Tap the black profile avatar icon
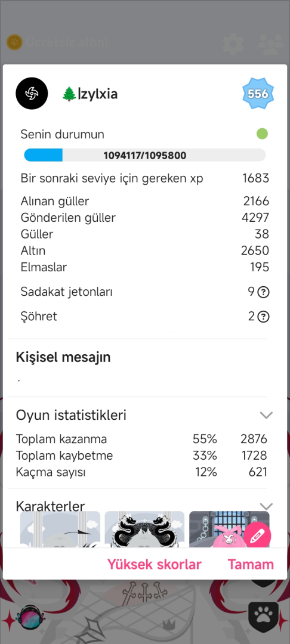This screenshot has height=644, width=290. point(32,94)
